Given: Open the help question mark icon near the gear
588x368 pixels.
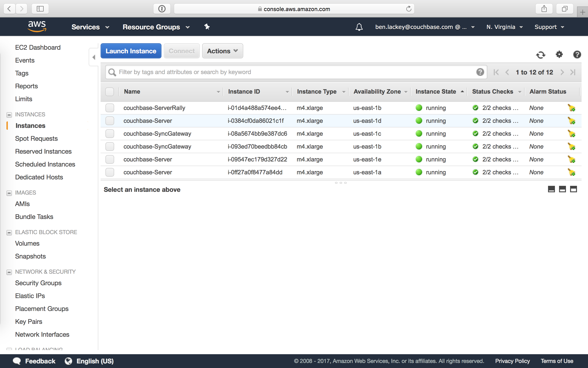Looking at the screenshot, I should 577,55.
